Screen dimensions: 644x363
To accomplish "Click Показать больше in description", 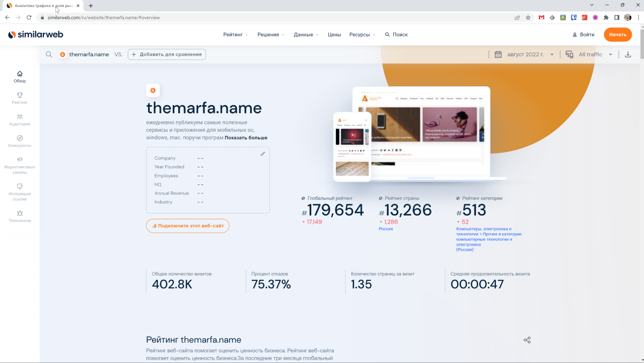I will (246, 138).
